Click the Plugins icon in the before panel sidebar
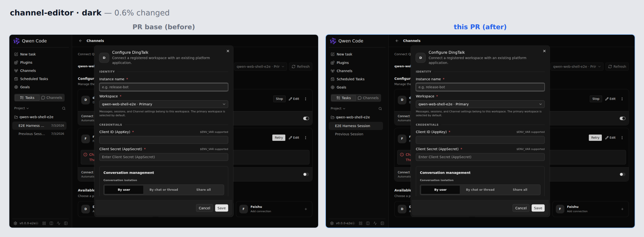Image resolution: width=644 pixels, height=237 pixels. pos(16,63)
